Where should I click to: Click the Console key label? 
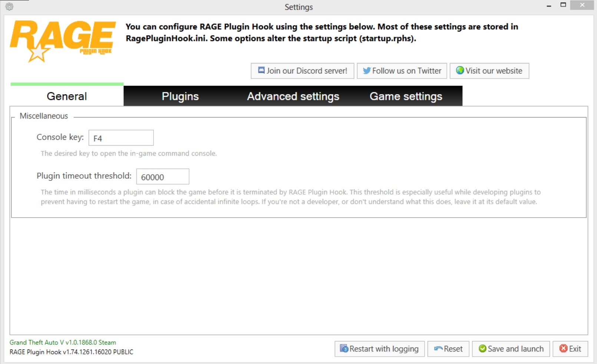pyautogui.click(x=60, y=137)
